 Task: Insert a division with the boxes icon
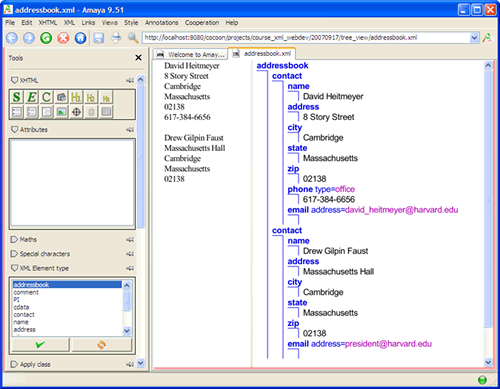pyautogui.click(x=61, y=97)
